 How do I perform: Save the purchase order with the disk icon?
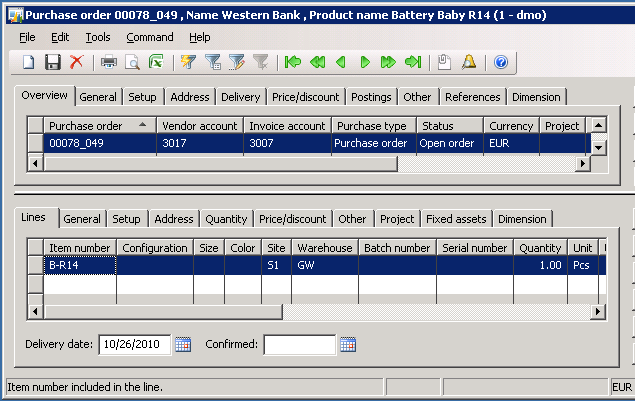[53, 62]
